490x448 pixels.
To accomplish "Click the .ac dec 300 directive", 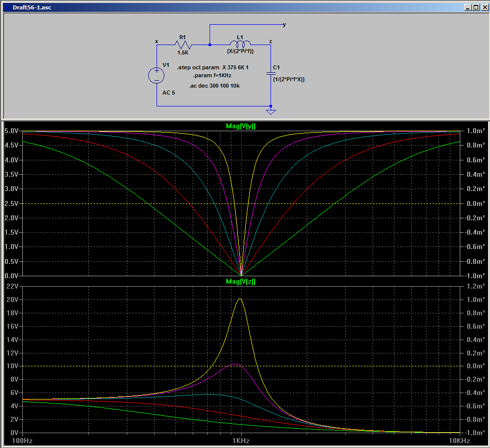I will click(x=215, y=86).
